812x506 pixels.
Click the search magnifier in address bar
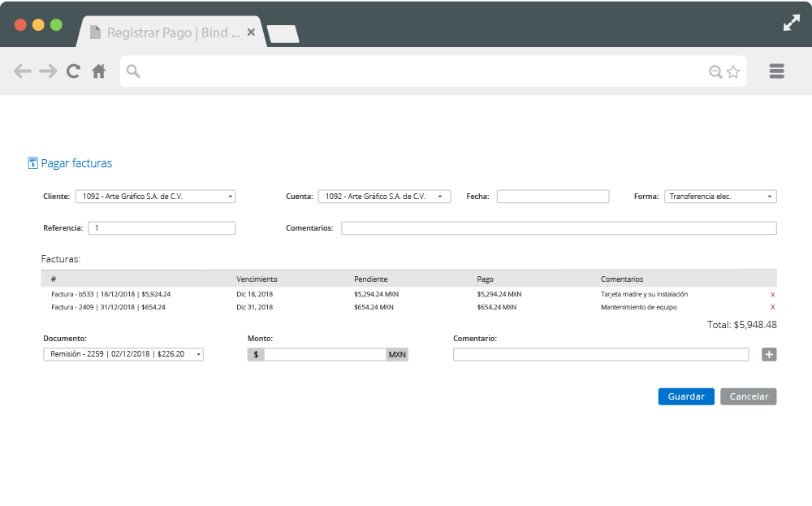point(133,71)
